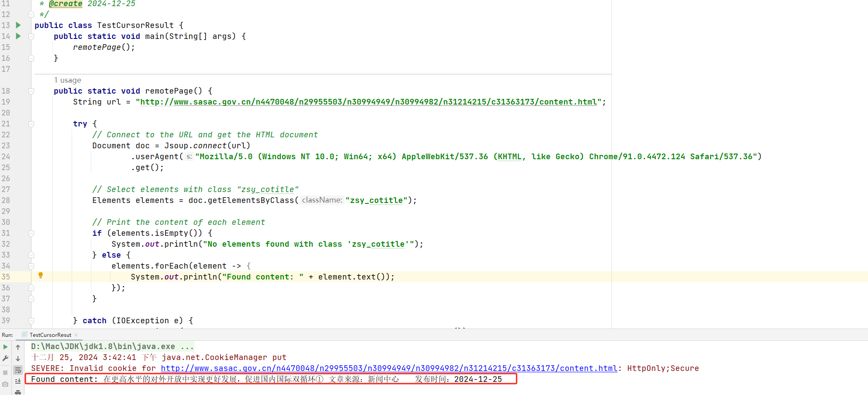Click the camera icon in Run panel sidebar
Image resolution: width=868 pixels, height=395 pixels.
5,384
